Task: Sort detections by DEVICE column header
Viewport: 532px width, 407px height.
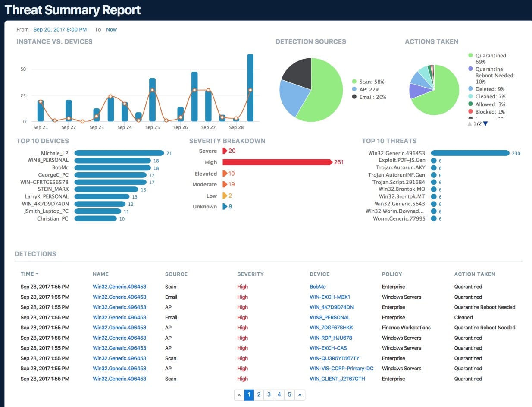Action: tap(319, 274)
